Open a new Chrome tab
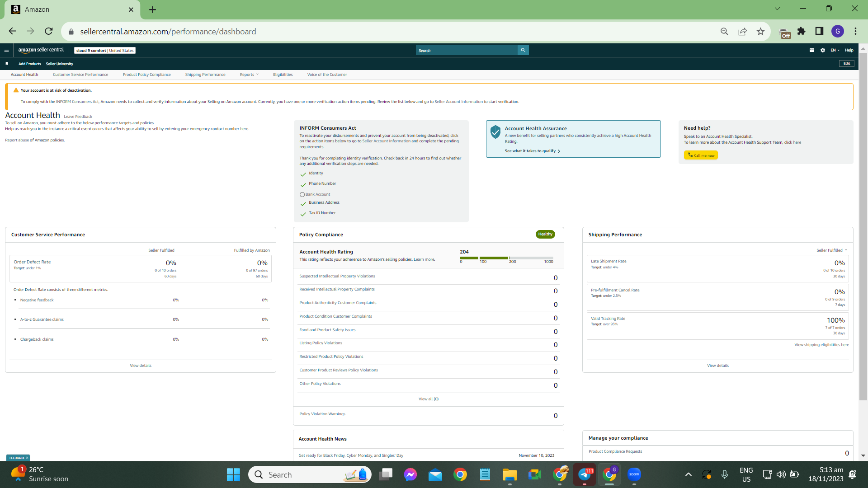868x488 pixels. (x=153, y=9)
